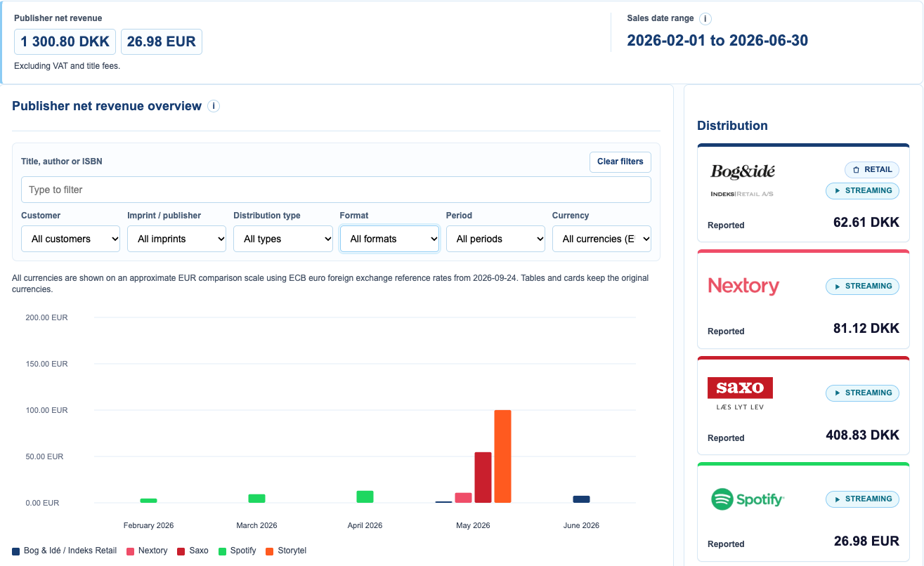Click the Spotify logo

748,499
